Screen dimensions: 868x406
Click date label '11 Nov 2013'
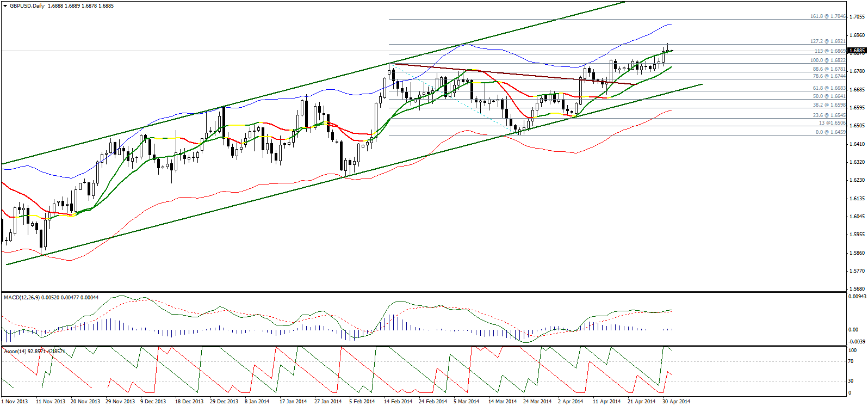pos(51,402)
